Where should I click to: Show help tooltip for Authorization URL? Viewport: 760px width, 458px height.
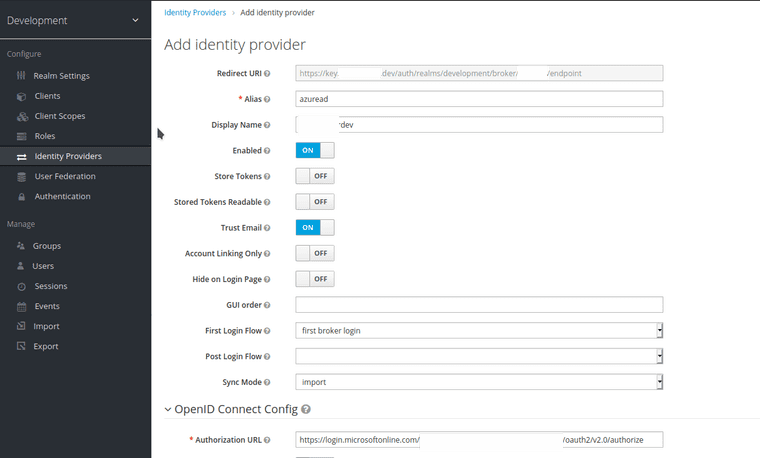[x=267, y=440]
